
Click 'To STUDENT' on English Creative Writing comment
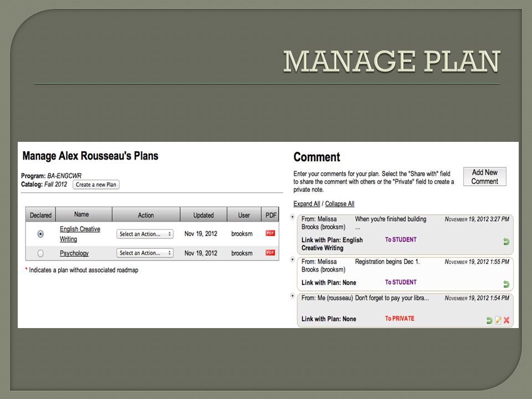pos(401,239)
